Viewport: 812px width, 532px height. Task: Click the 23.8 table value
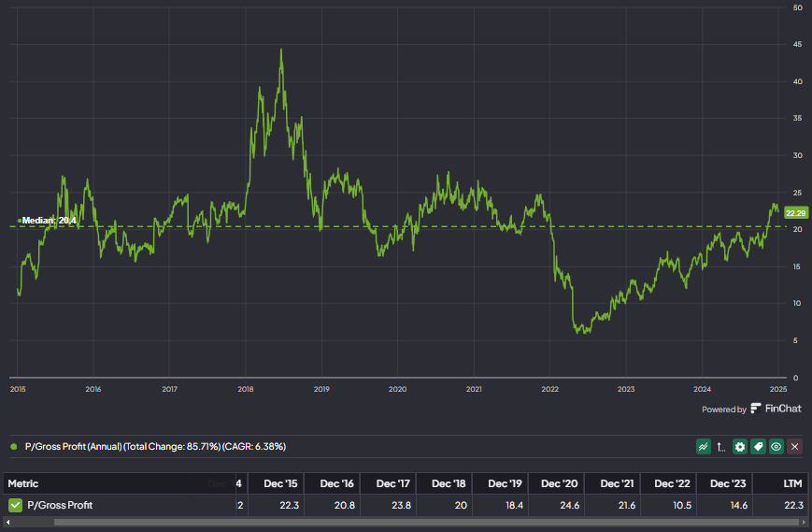point(401,505)
